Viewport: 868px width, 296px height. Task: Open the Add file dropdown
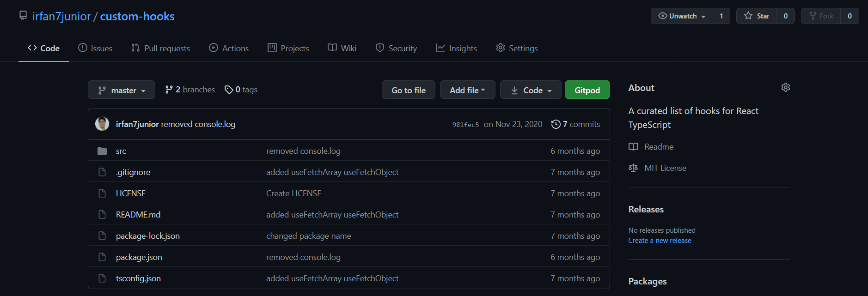(x=467, y=90)
